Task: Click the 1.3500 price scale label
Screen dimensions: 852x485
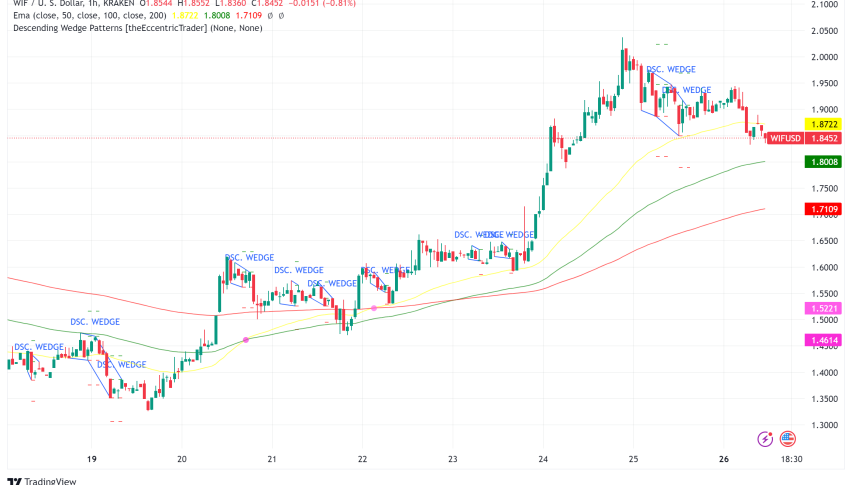Action: tap(824, 399)
